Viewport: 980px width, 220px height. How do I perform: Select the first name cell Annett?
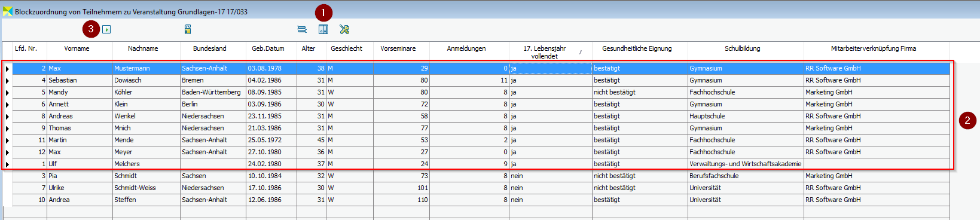pyautogui.click(x=80, y=104)
